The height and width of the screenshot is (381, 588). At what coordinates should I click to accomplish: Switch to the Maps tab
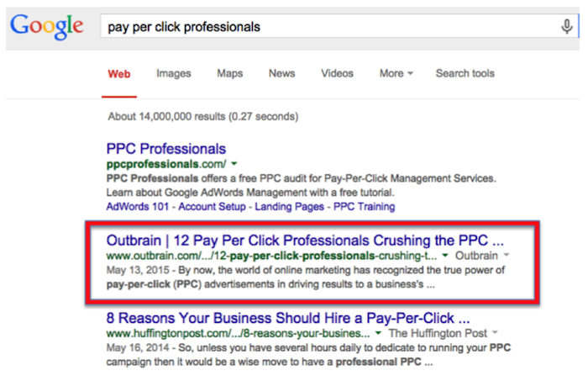[x=229, y=73]
